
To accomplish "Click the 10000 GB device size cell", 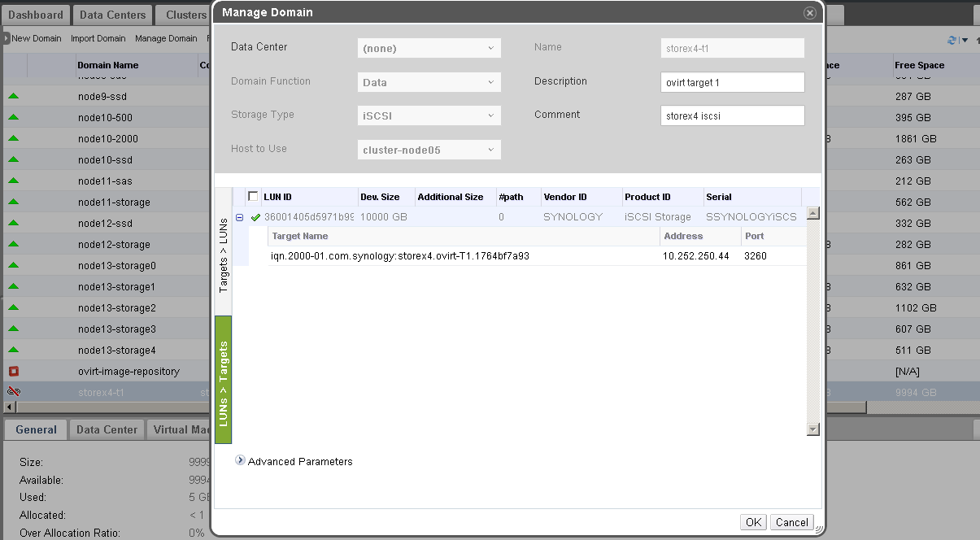I will 383,217.
